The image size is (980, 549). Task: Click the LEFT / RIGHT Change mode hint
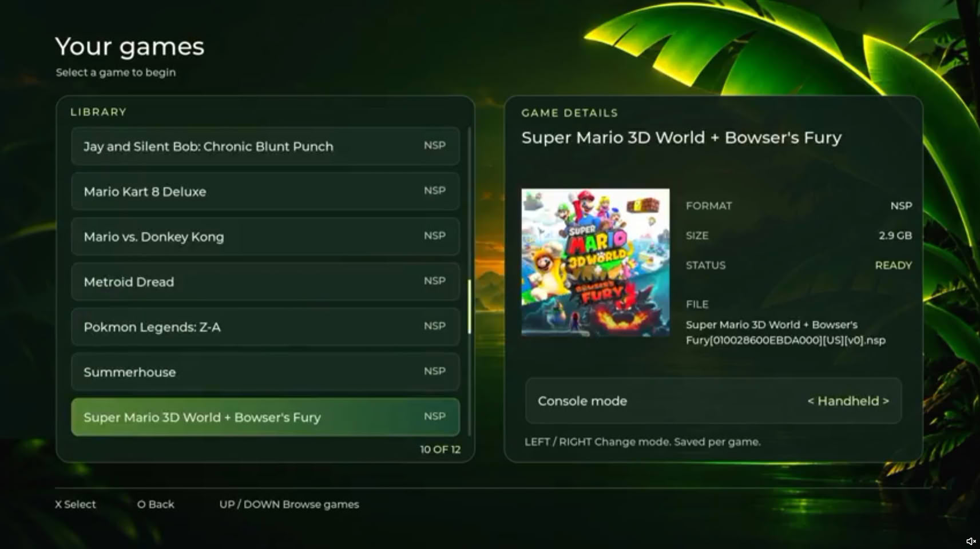click(x=642, y=441)
